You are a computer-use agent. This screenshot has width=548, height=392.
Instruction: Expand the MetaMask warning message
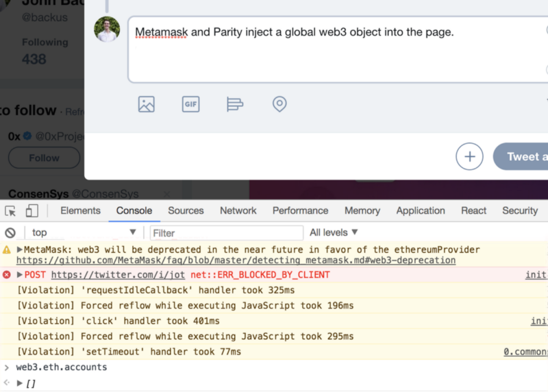[20, 249]
